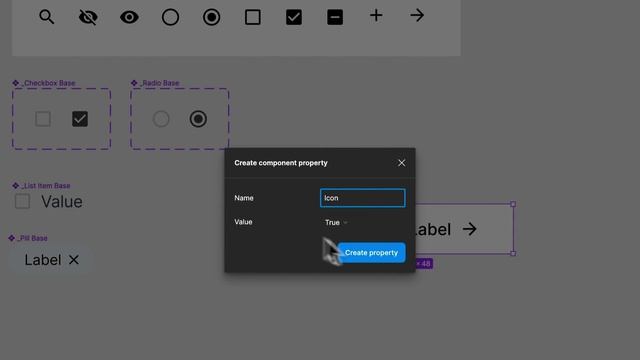Click the Create property button
Viewport: 640px width, 360px height.
371,253
